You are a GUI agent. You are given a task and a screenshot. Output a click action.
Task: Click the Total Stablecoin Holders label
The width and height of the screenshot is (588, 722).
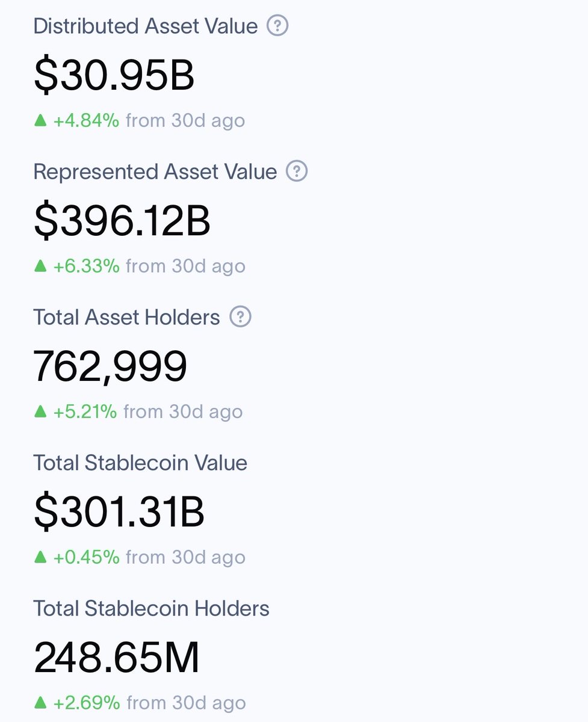152,608
